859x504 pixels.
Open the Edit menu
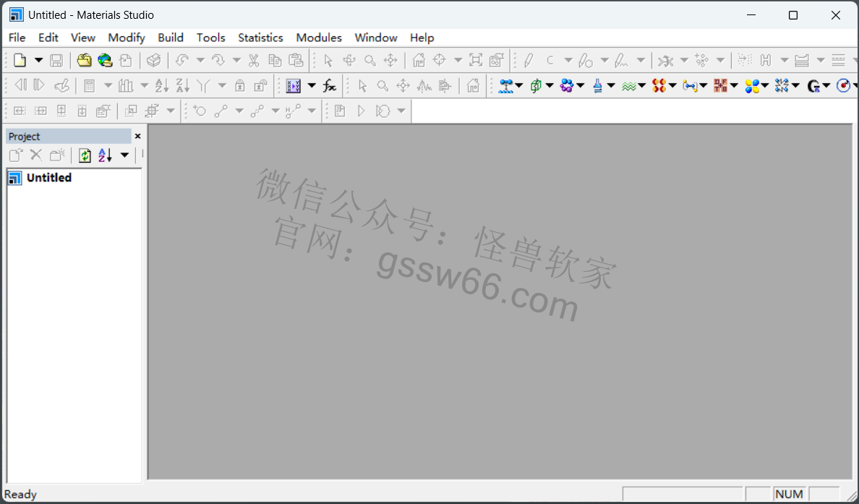[48, 38]
